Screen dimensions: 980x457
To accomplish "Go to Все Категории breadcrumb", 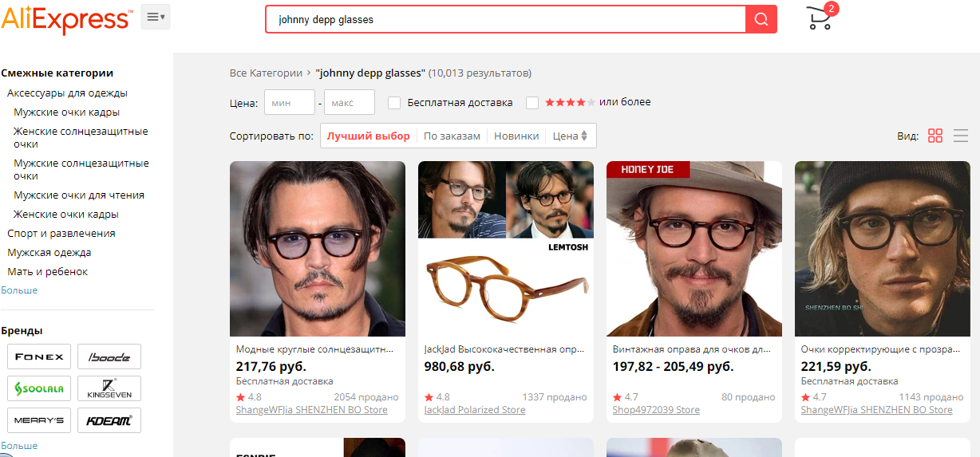I will tap(266, 73).
